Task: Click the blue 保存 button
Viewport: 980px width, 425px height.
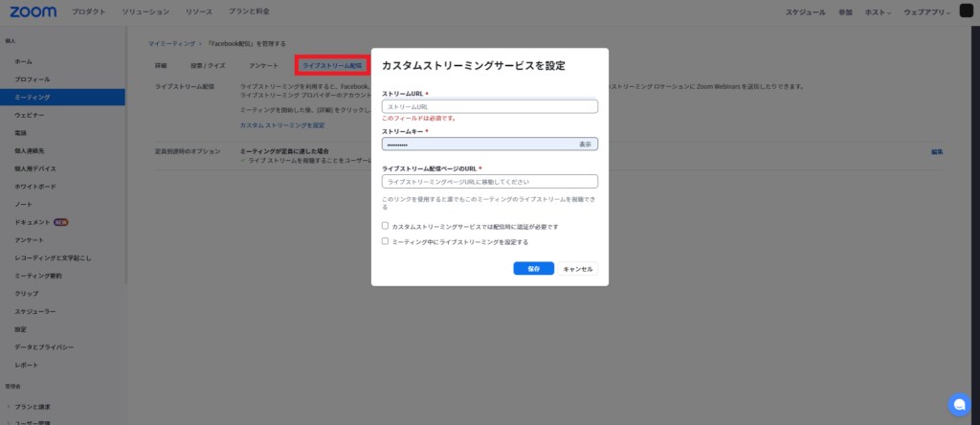Action: coord(533,269)
